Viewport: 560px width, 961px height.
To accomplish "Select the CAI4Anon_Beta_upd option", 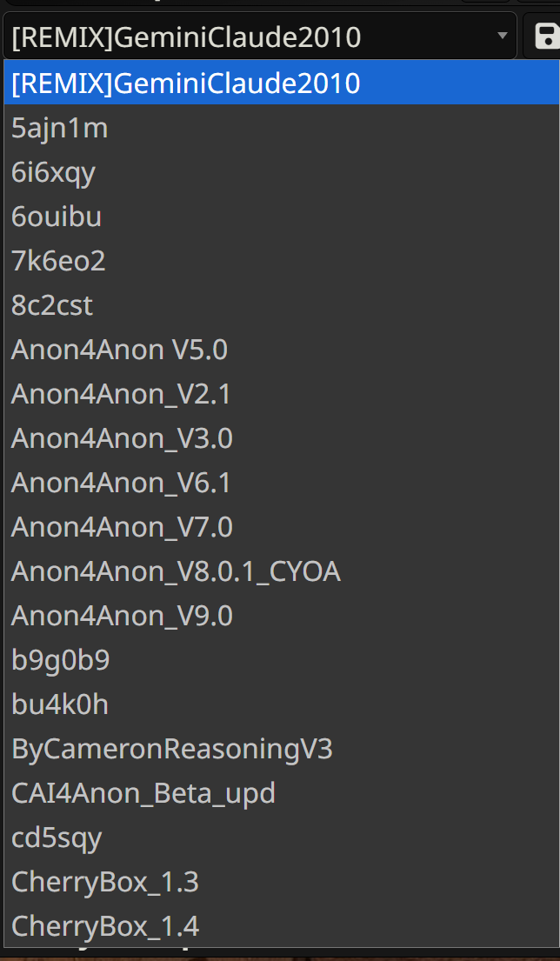I will [x=143, y=794].
